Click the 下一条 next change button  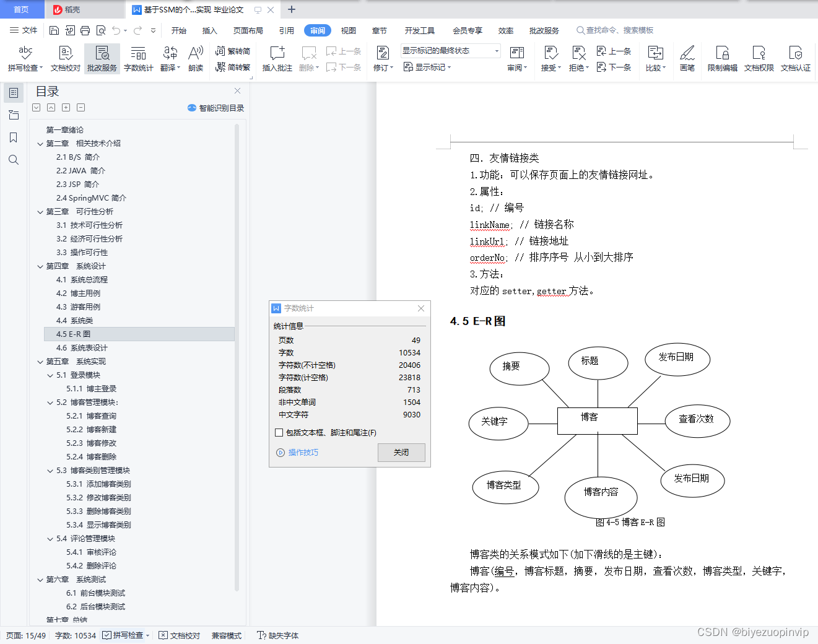614,67
